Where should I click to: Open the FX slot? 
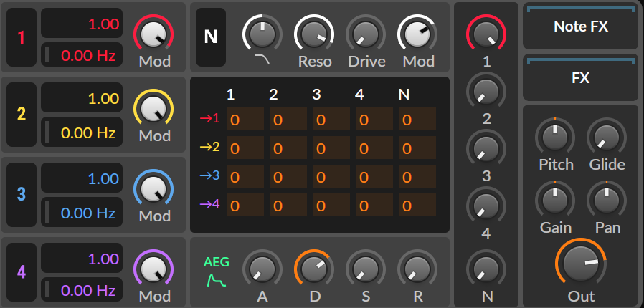click(x=581, y=77)
